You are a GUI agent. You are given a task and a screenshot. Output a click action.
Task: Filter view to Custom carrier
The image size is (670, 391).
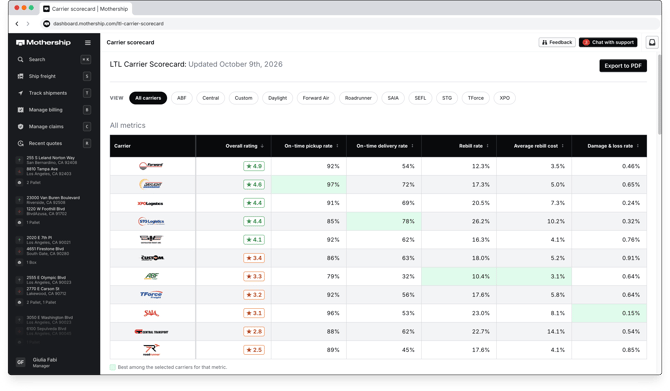(244, 98)
